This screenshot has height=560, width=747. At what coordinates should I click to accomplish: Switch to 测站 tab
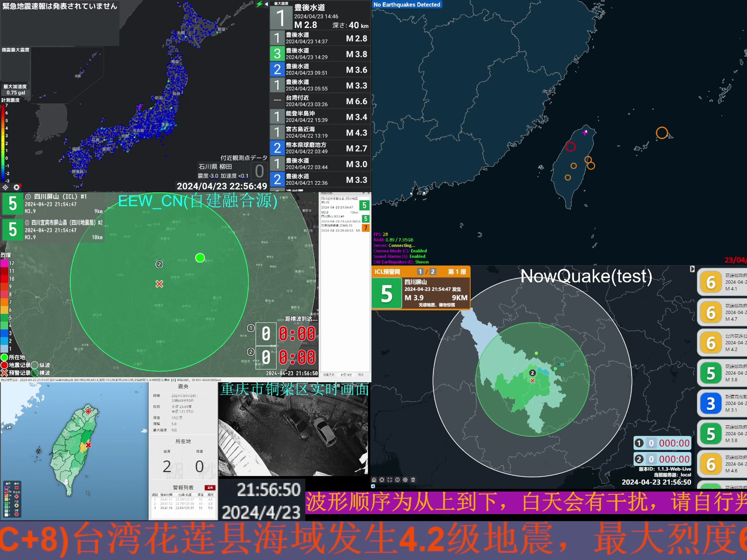click(361, 375)
